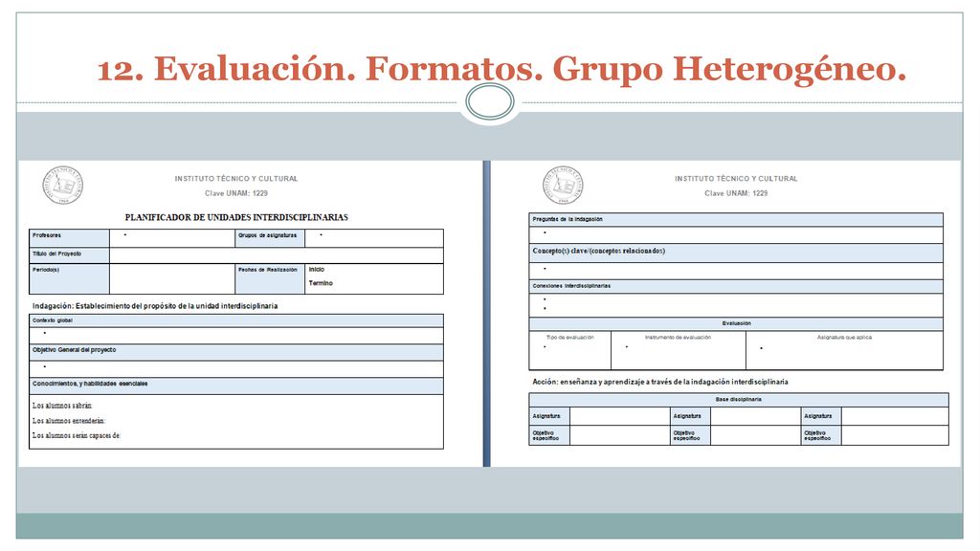Click "INSTITUTO TÉCNICO Y CULTURAL" on right form
Image resolution: width=980 pixels, height=551 pixels.
tap(736, 179)
